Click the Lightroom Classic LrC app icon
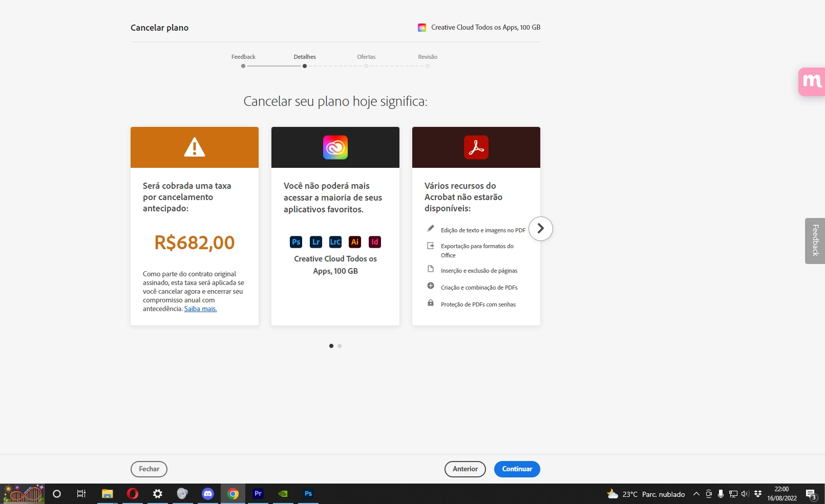The width and height of the screenshot is (825, 504). tap(335, 242)
